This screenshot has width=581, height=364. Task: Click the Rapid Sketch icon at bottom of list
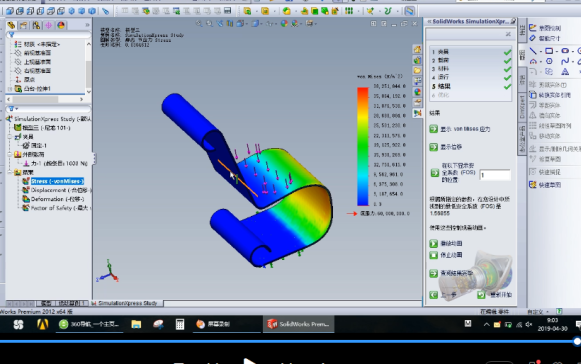[533, 185]
